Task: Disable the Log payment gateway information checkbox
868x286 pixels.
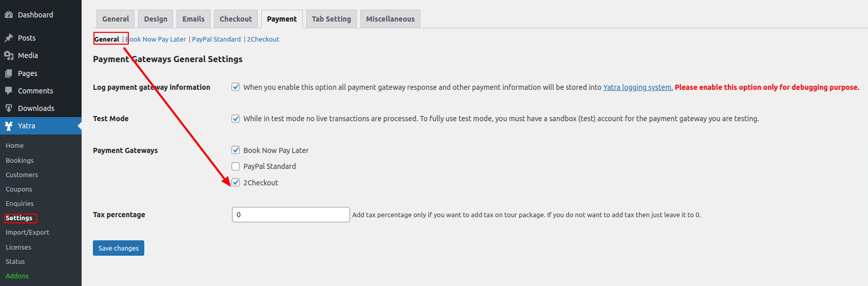Action: pos(236,87)
